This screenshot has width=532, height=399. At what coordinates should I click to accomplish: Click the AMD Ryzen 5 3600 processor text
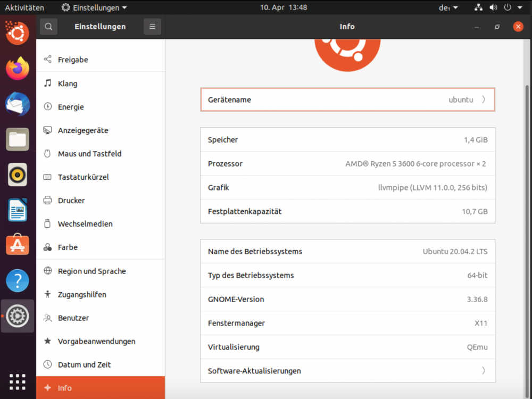coord(415,163)
